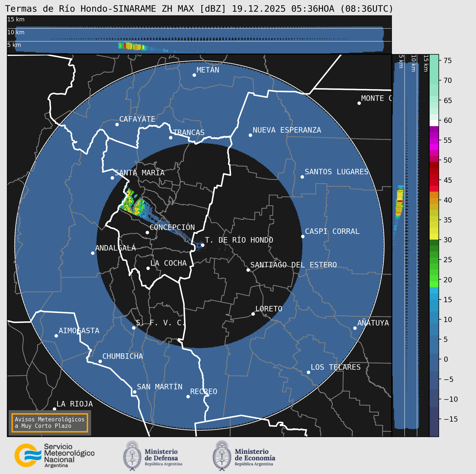Click the Ministerio de Defensa coat of arms

[132, 456]
